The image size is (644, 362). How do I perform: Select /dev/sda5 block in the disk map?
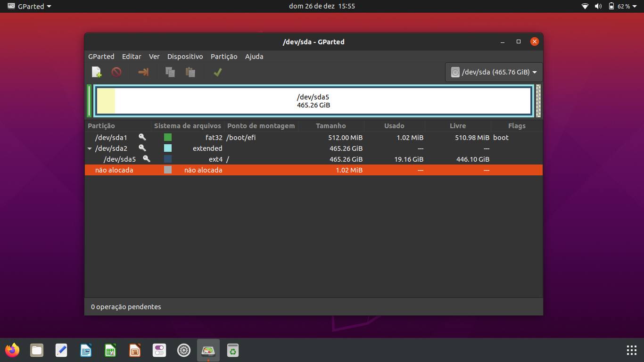(314, 101)
